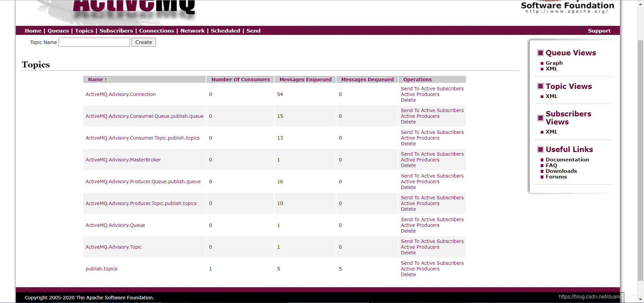
Task: Open Queue Views Graph link
Action: (554, 63)
